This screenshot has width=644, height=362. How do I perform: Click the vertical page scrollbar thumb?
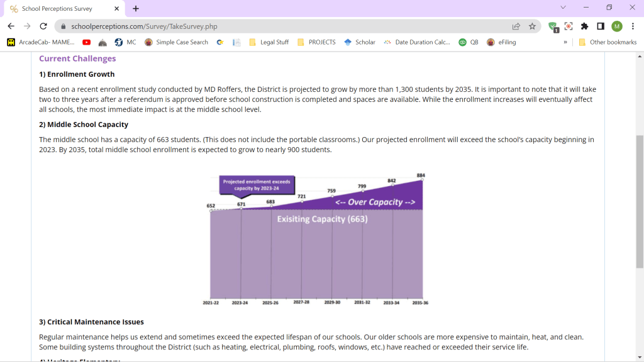click(640, 201)
